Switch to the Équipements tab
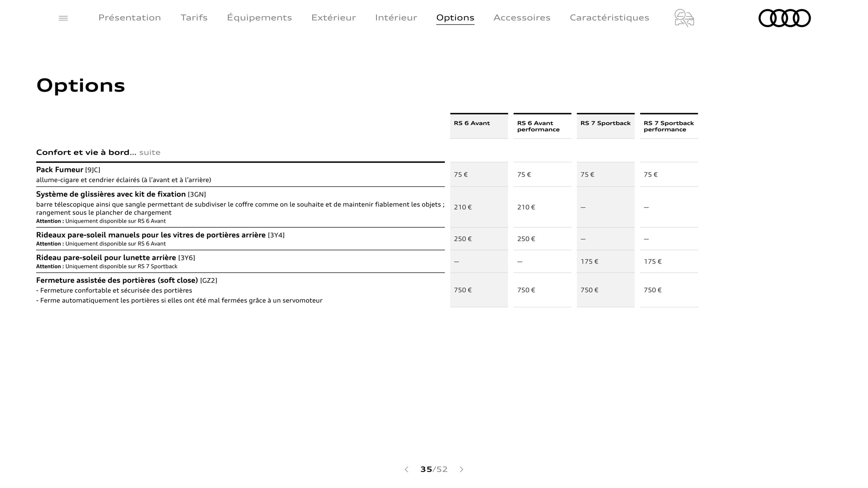The height and width of the screenshot is (488, 868). (x=259, y=17)
